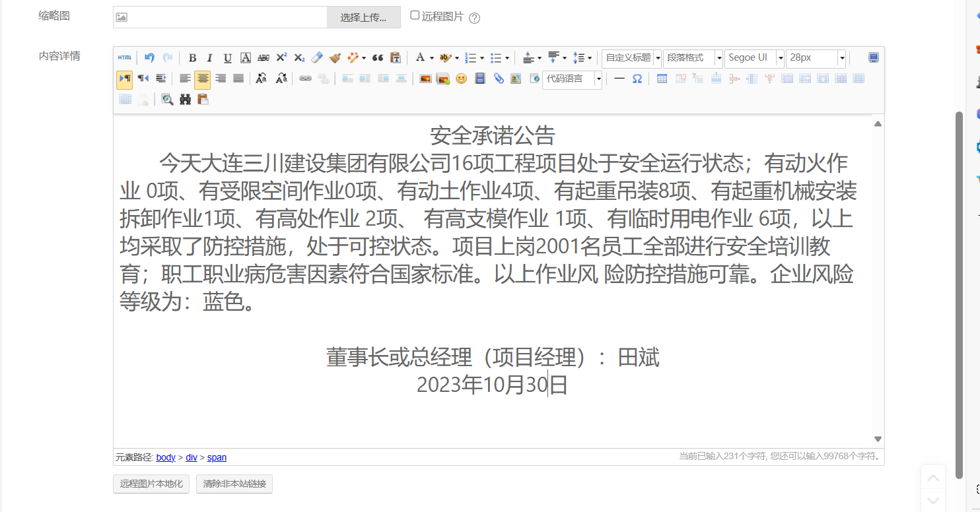Select body in the element path
This screenshot has height=512, width=980.
click(166, 457)
